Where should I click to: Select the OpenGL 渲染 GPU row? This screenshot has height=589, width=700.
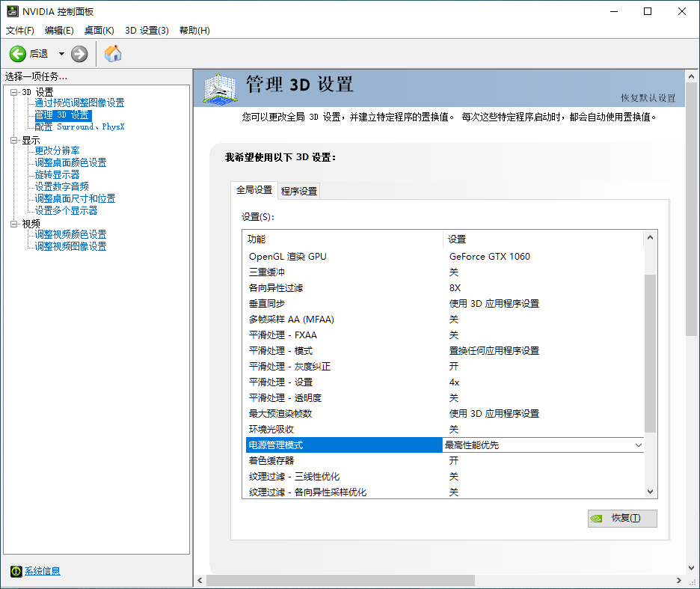(445, 257)
